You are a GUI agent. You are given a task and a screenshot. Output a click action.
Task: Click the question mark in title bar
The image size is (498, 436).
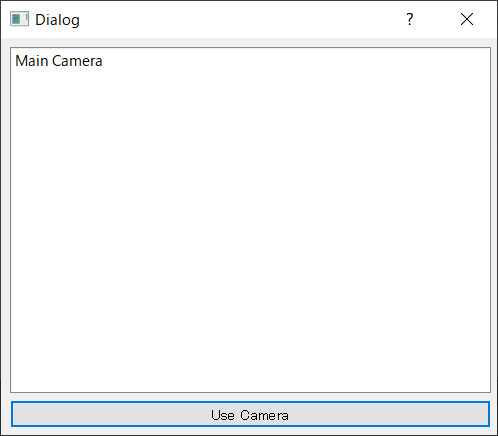[410, 19]
